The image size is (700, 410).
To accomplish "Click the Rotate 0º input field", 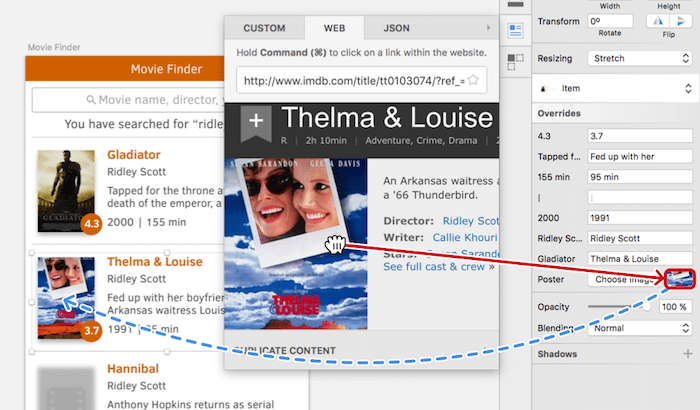I will (610, 21).
